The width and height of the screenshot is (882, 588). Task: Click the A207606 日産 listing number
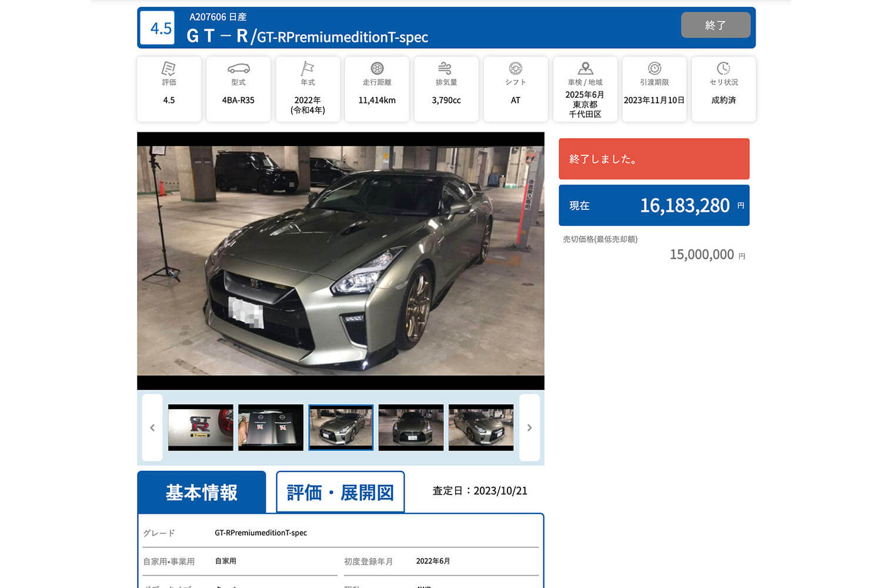pyautogui.click(x=218, y=17)
